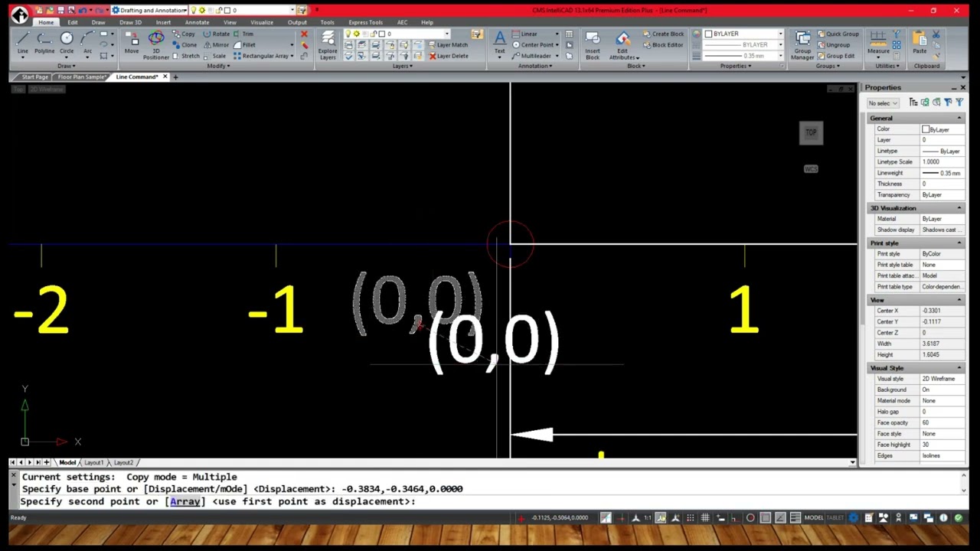Screen dimensions: 980x551
Task: Click the Layer Match button
Action: [x=447, y=45]
